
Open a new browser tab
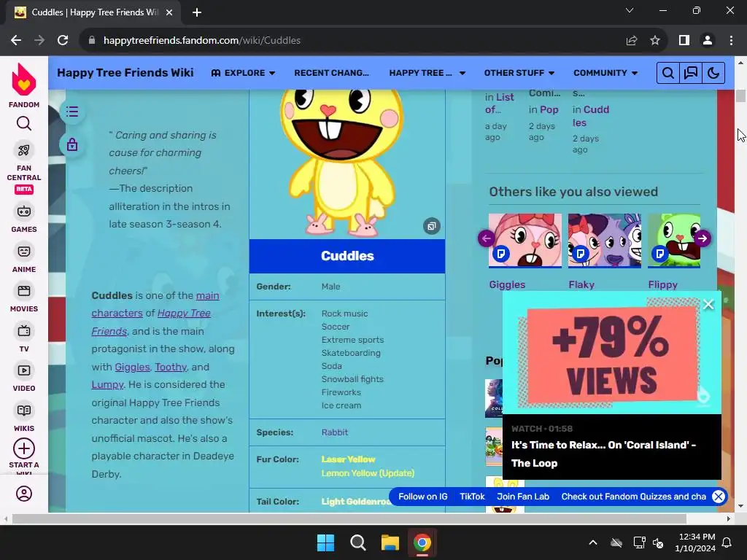197,12
